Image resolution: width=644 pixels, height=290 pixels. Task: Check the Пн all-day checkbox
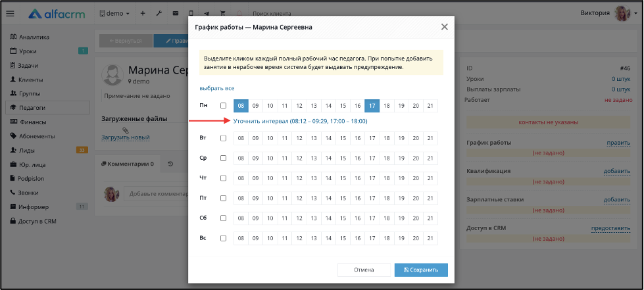223,106
